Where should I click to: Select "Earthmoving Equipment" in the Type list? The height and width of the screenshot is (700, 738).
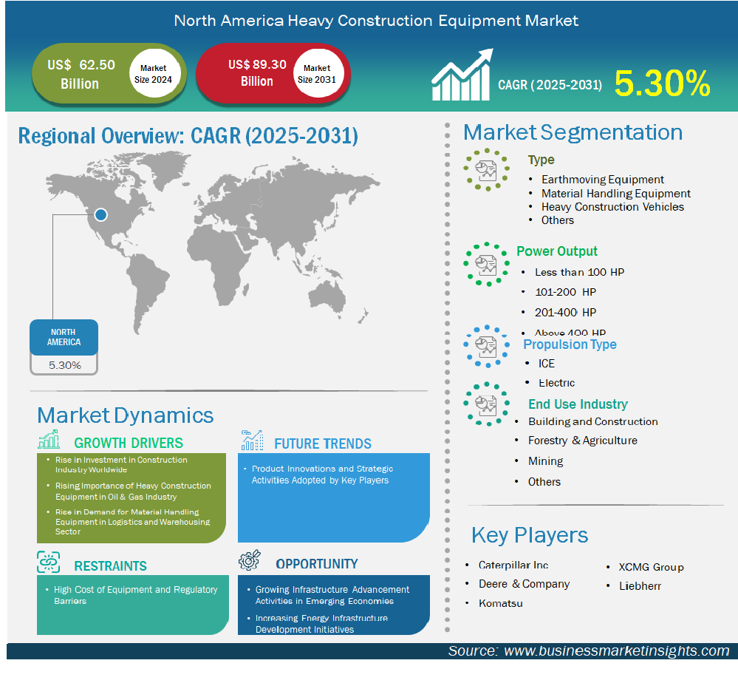[x=603, y=180]
